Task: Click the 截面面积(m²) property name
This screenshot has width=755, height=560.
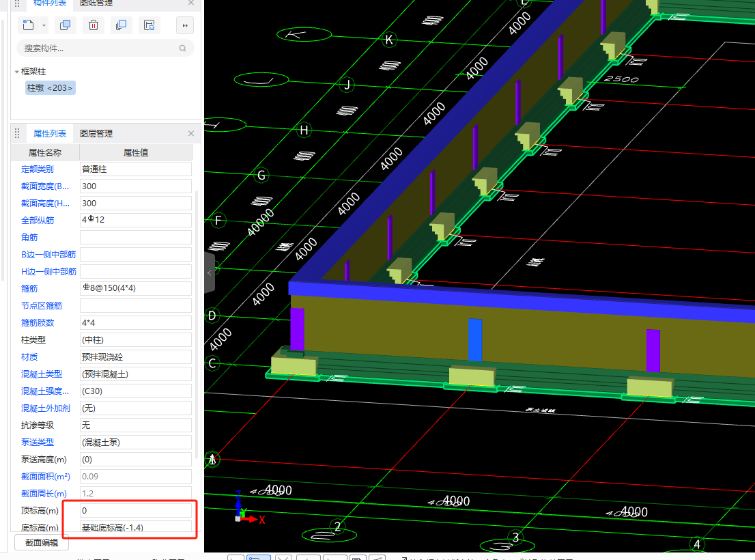Action: (x=46, y=477)
